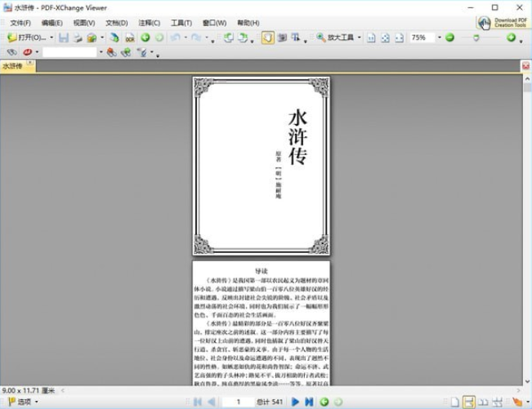Image resolution: width=532 pixels, height=409 pixels.
Task: Expand the 放大工具 zoom tool dropdown
Action: (x=358, y=38)
